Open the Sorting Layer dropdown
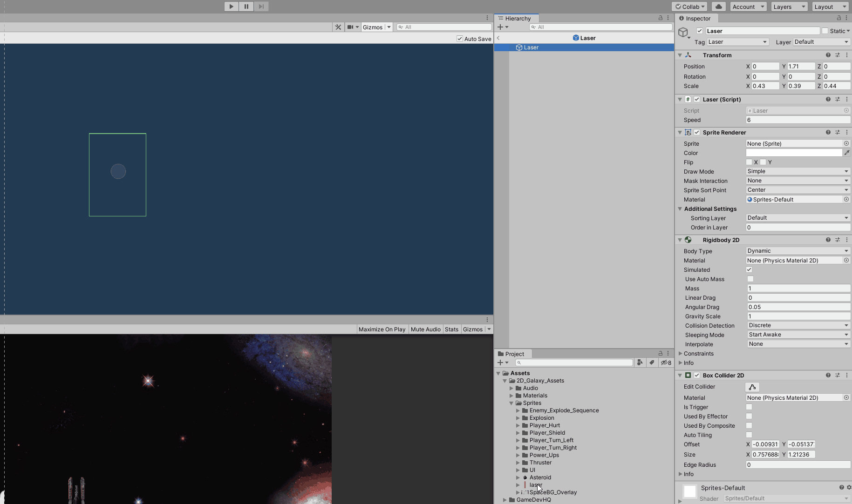This screenshot has width=852, height=504. [x=798, y=218]
